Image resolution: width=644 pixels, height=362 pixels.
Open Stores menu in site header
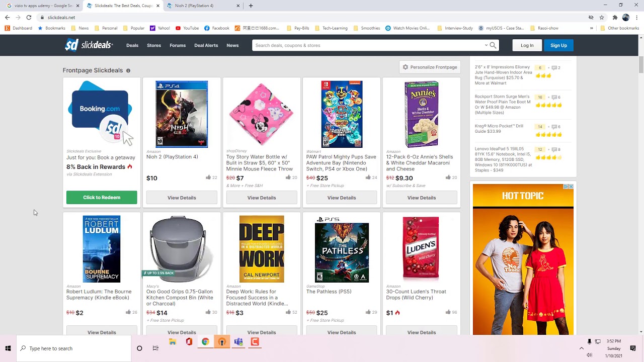(x=154, y=45)
